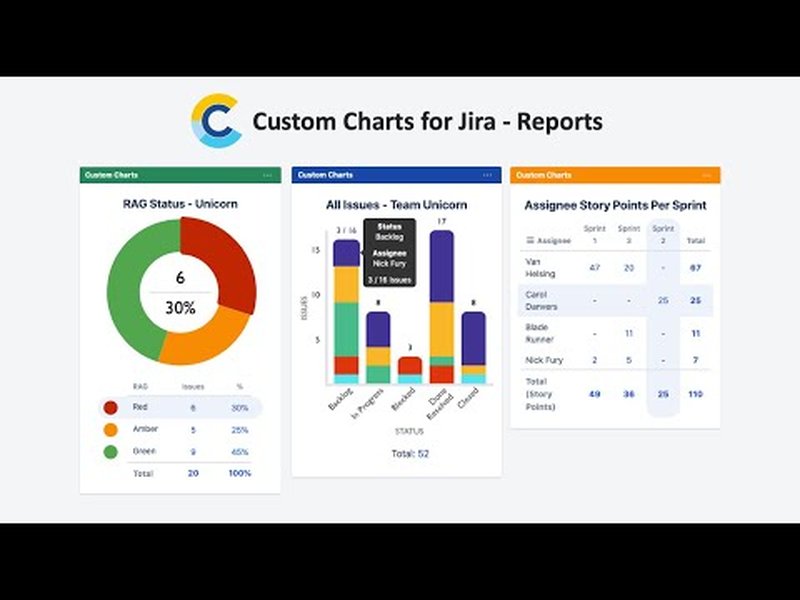This screenshot has height=600, width=800.
Task: Click the grand total '110'
Action: pyautogui.click(x=695, y=394)
